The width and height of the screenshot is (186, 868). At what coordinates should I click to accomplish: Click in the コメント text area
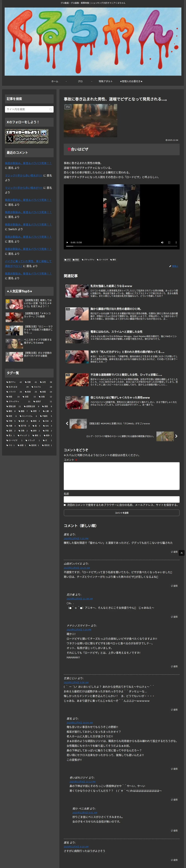pyautogui.click(x=122, y=476)
